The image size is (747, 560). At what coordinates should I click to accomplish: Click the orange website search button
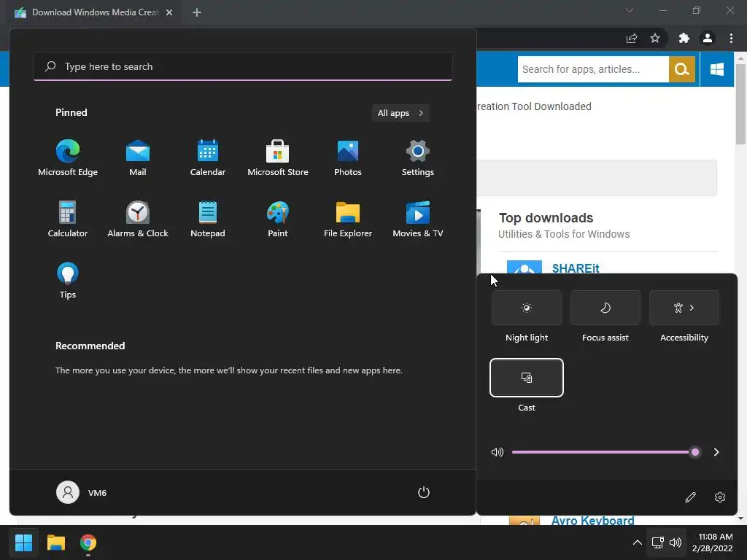click(682, 69)
